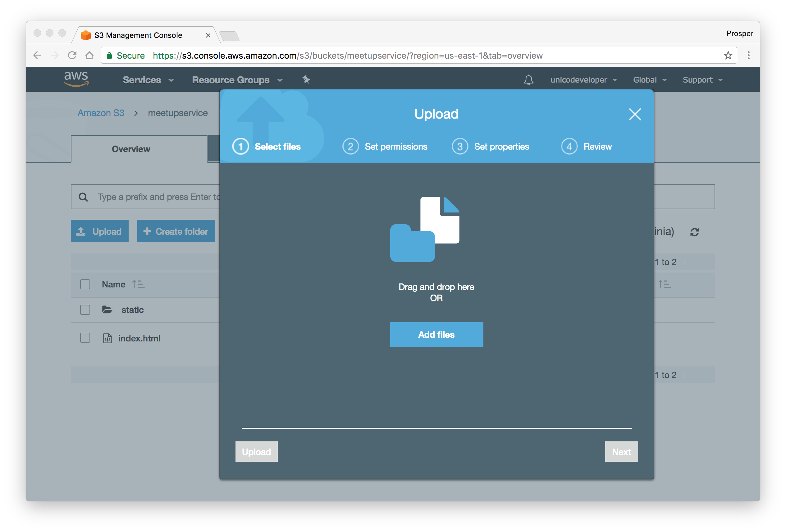This screenshot has height=532, width=786.
Task: Click the browser forward arrow
Action: [x=54, y=55]
